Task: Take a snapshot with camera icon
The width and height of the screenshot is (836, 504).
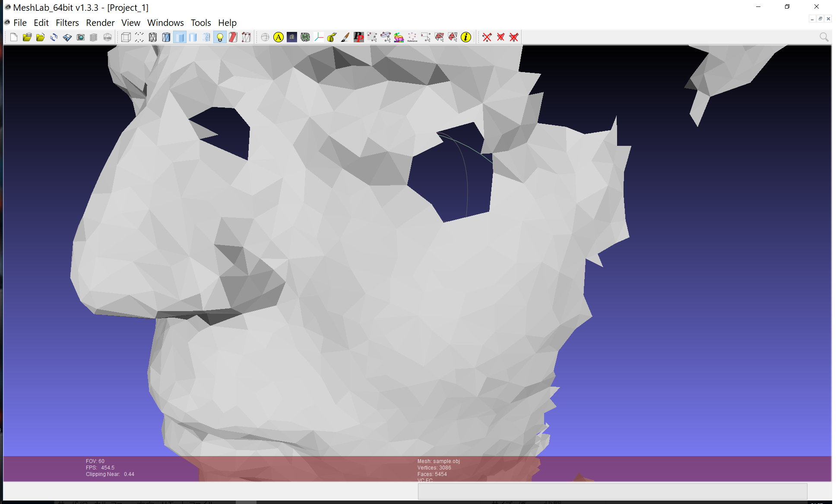Action: click(x=80, y=38)
